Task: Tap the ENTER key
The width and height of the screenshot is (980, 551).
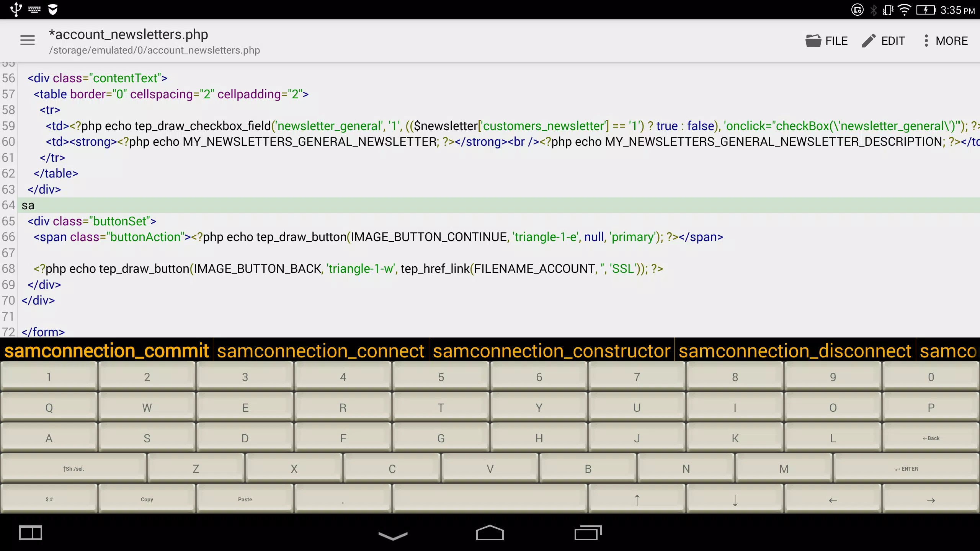Action: (906, 468)
